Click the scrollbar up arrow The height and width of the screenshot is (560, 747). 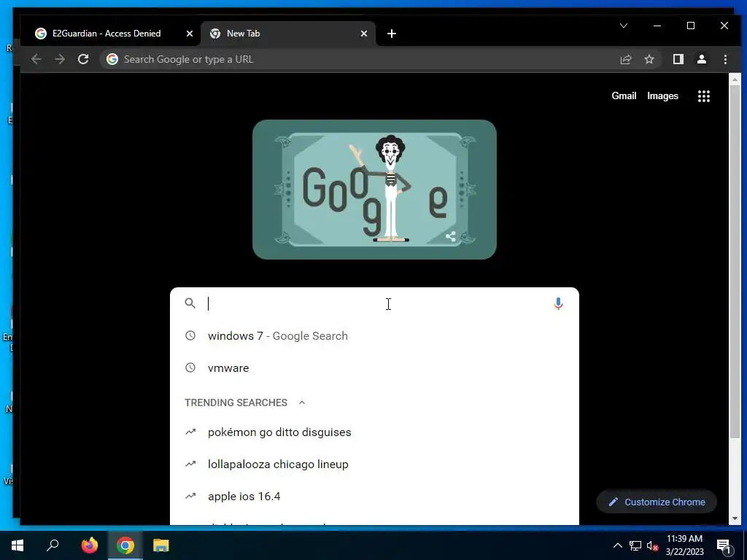[735, 79]
